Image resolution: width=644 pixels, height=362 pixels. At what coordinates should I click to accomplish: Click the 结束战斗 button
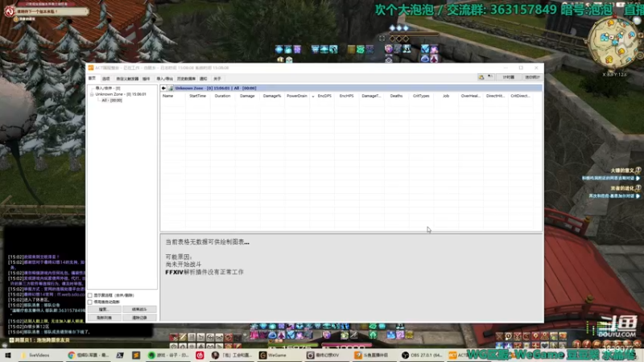[139, 309]
